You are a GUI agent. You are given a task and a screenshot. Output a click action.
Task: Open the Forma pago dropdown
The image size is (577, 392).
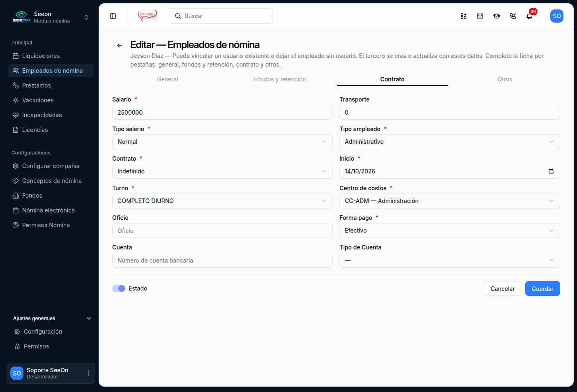point(450,231)
